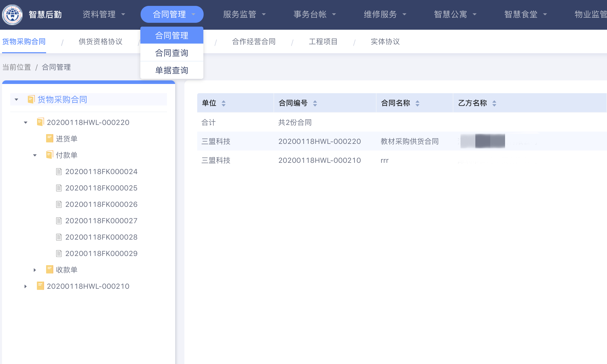607x364 pixels.
Task: Switch to 供货资格协议 tab
Action: [x=100, y=41]
